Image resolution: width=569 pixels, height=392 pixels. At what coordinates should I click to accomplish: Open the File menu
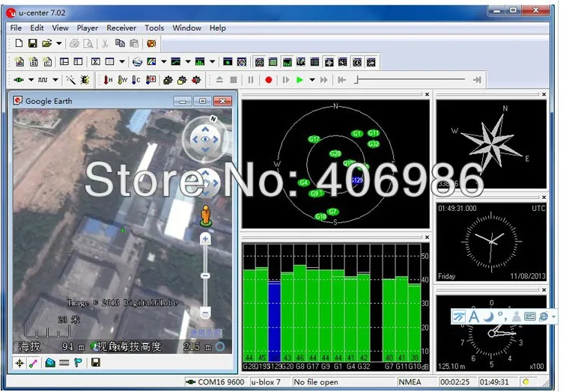[16, 28]
